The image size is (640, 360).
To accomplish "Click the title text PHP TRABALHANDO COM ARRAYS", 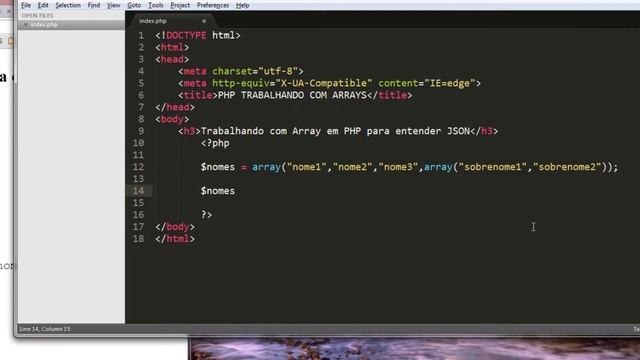I will tap(292, 95).
